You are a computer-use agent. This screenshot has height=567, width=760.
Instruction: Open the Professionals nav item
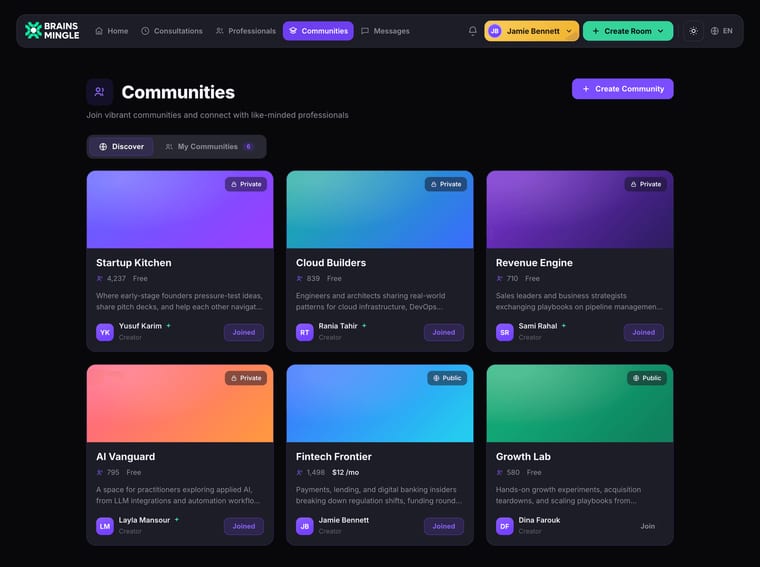click(x=246, y=31)
